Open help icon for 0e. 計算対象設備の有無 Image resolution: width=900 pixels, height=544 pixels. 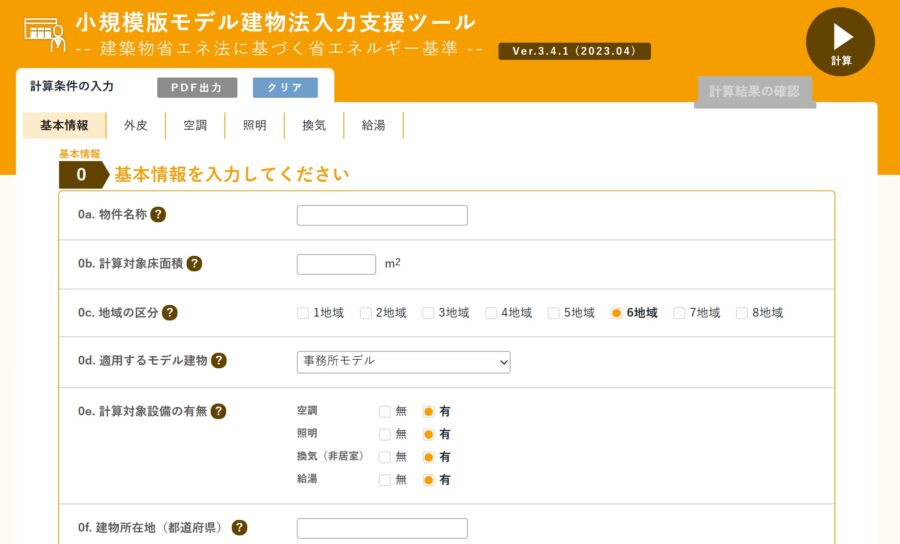218,411
